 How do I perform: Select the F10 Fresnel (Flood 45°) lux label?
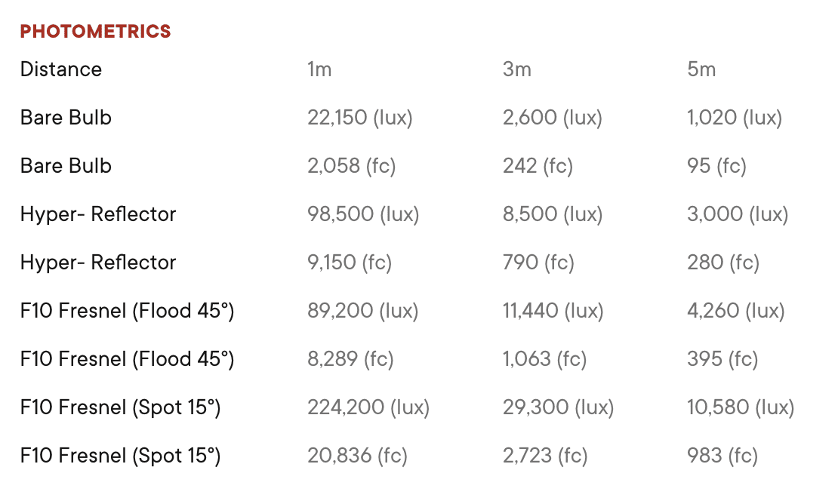pyautogui.click(x=127, y=311)
